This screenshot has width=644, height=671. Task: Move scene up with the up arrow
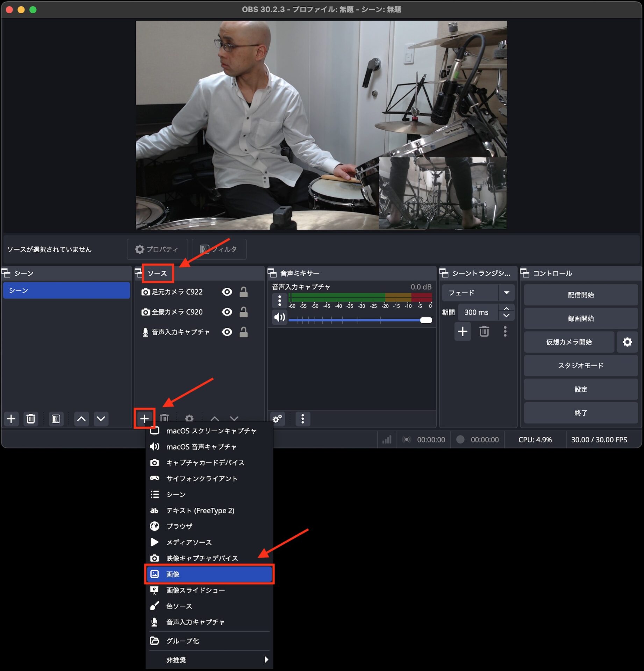81,419
